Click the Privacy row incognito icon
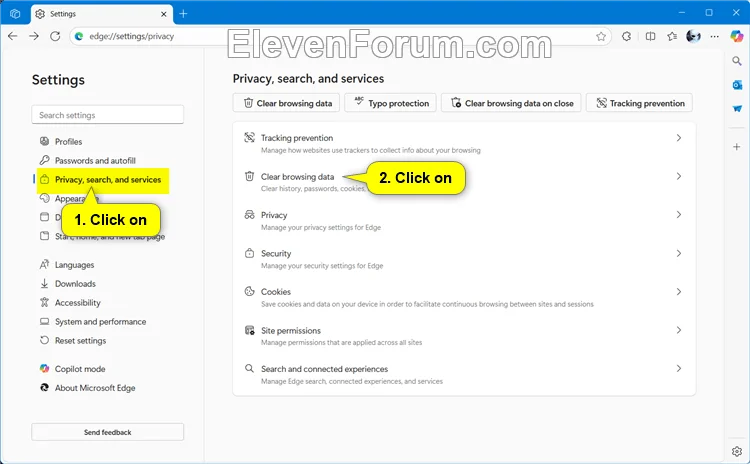Image resolution: width=750 pixels, height=464 pixels. point(249,214)
